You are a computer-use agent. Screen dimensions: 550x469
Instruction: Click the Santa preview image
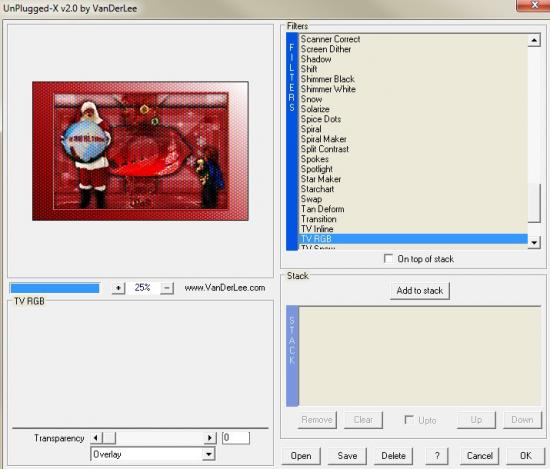point(140,151)
